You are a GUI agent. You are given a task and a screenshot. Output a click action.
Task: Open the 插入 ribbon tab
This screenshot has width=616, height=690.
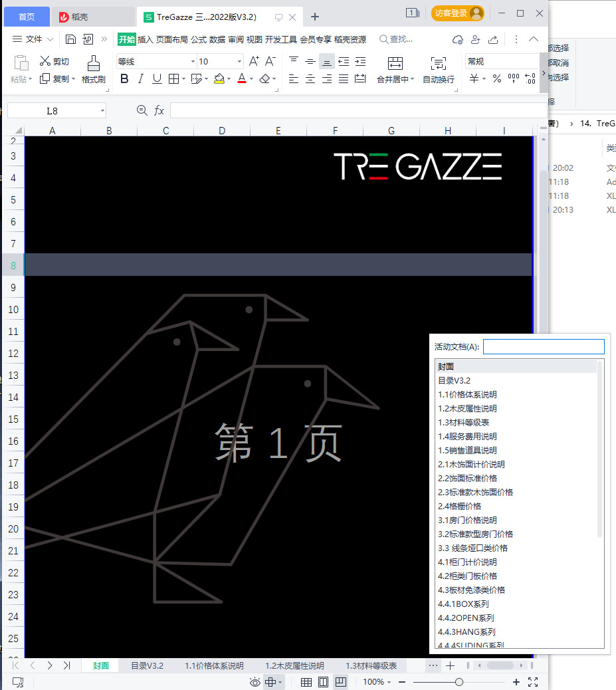click(146, 40)
